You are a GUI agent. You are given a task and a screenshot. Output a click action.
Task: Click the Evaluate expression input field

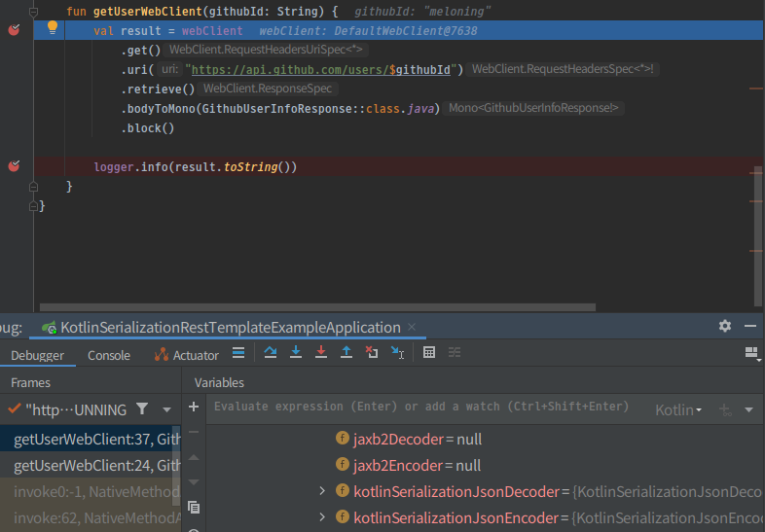coord(421,407)
